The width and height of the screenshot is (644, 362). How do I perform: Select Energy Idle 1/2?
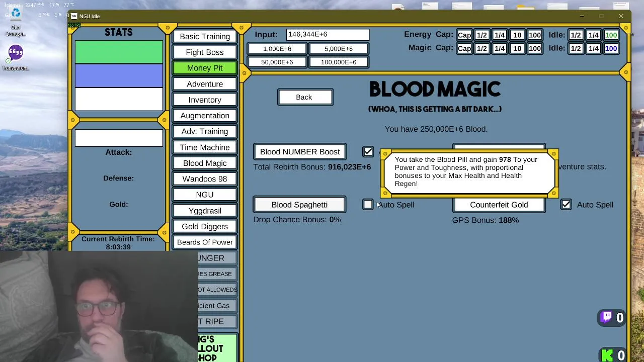click(x=576, y=35)
